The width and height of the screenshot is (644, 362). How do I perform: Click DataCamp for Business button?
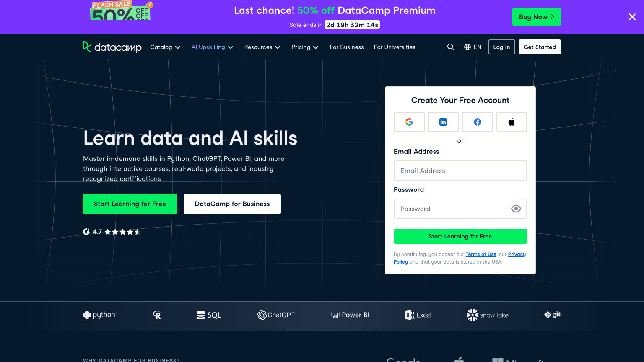232,204
